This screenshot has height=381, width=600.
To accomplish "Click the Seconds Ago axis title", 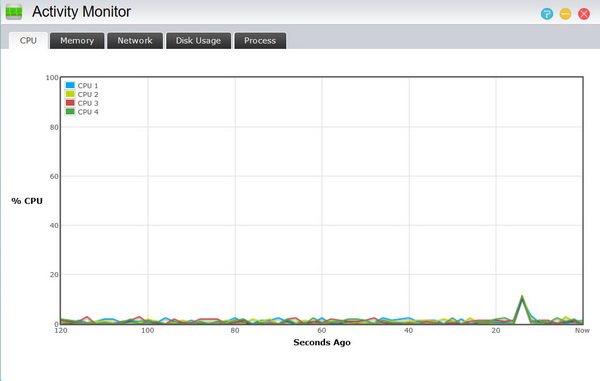I will pos(322,342).
